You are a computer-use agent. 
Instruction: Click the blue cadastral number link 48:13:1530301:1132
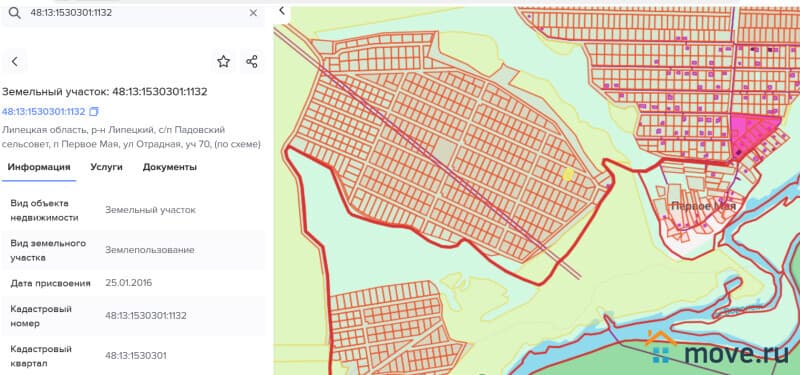click(43, 111)
